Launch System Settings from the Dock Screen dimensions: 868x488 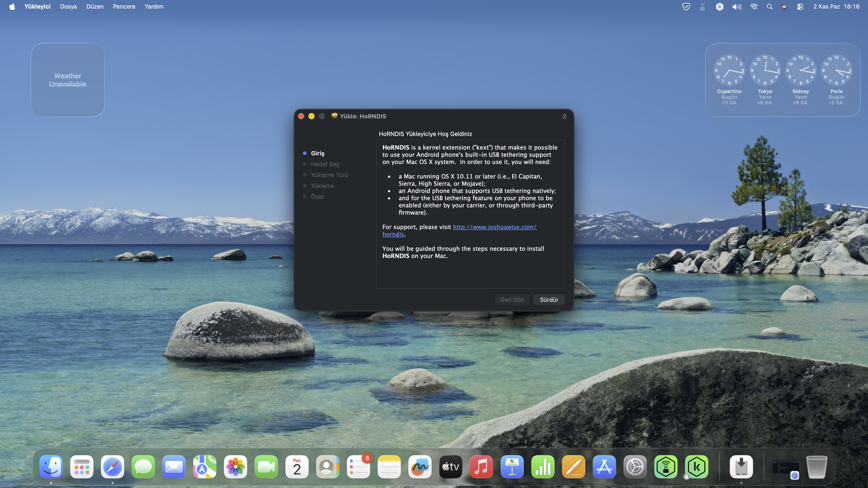pyautogui.click(x=635, y=467)
